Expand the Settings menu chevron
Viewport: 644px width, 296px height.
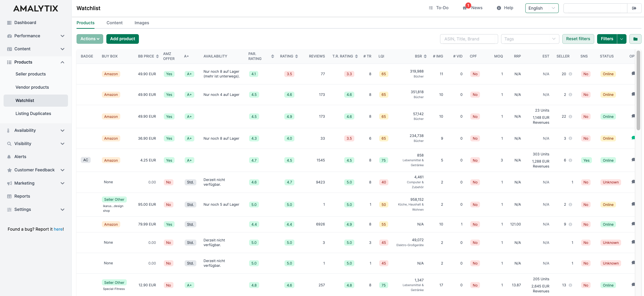63,210
